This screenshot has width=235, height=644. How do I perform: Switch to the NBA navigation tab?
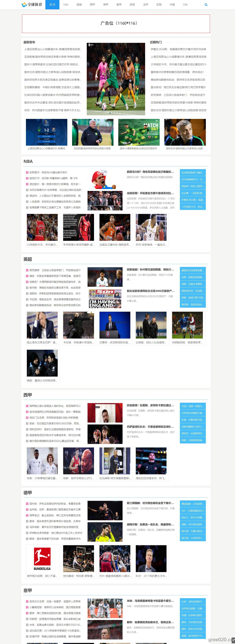click(66, 5)
